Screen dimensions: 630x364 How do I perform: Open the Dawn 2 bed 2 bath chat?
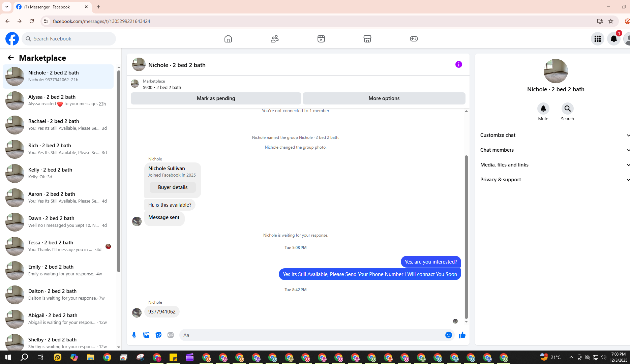58,222
